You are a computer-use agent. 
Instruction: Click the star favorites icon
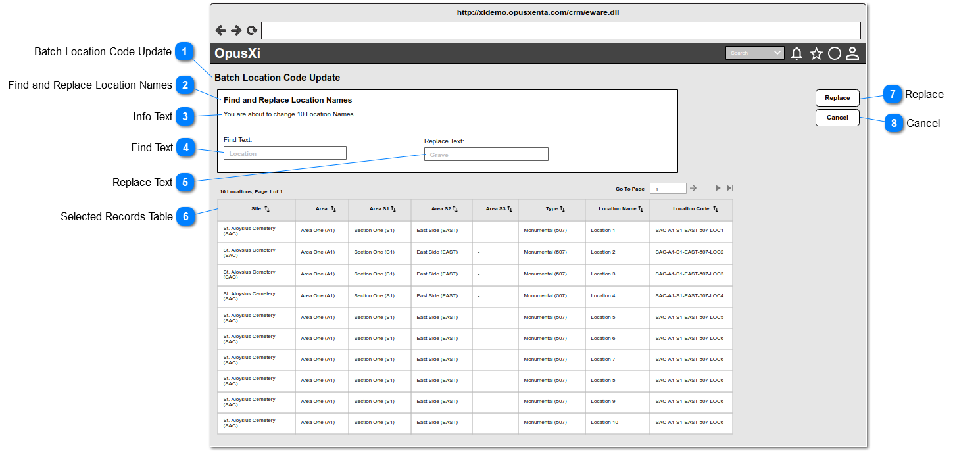pyautogui.click(x=816, y=54)
